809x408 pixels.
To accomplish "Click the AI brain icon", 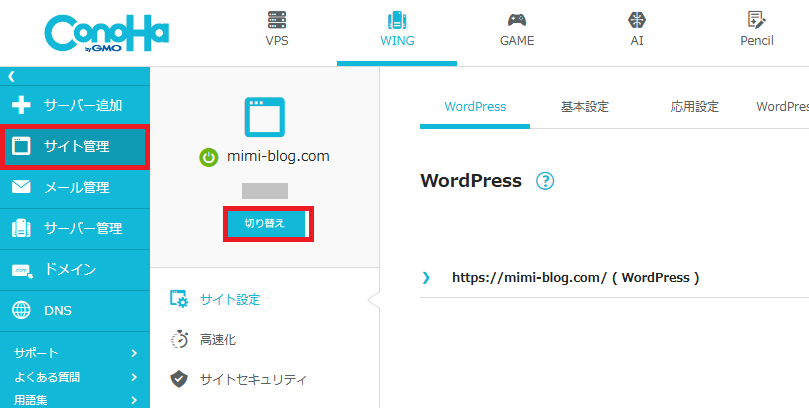I will (x=637, y=20).
